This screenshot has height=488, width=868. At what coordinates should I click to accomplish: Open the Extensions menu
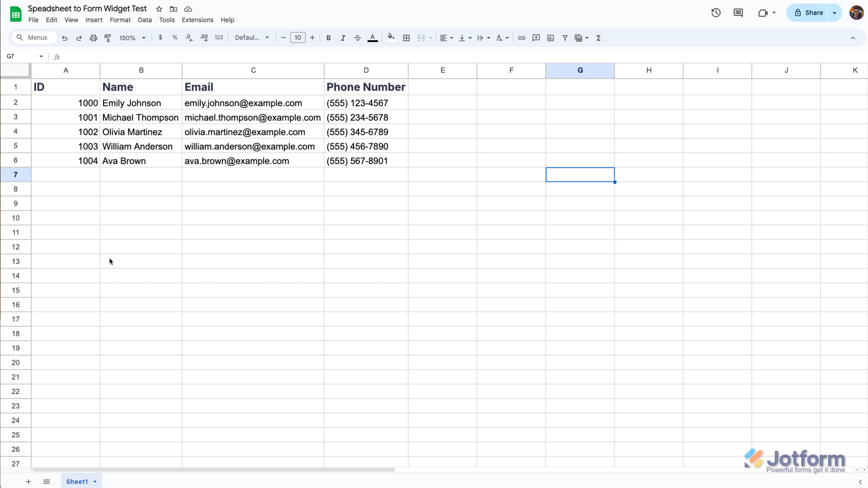coord(198,20)
